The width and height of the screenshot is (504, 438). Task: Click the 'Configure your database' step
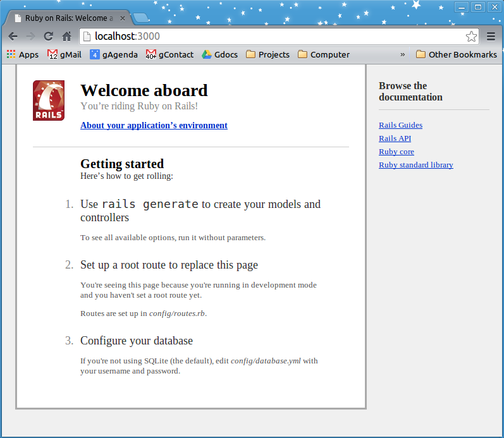pyautogui.click(x=137, y=341)
